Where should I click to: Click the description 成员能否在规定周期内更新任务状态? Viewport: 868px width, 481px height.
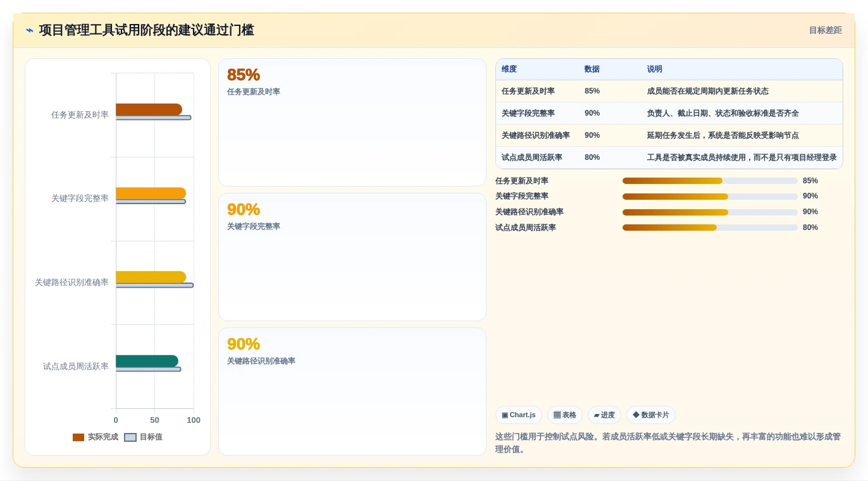pos(707,91)
